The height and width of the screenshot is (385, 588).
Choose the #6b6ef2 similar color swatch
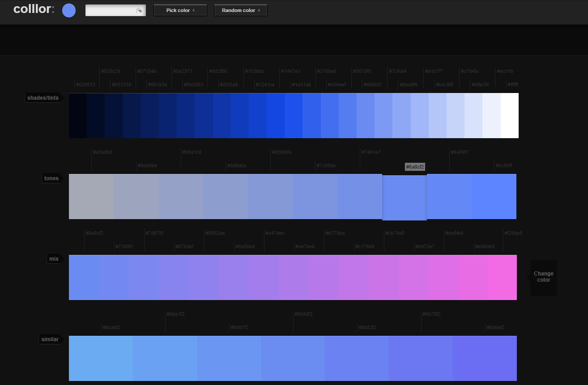[x=485, y=358]
